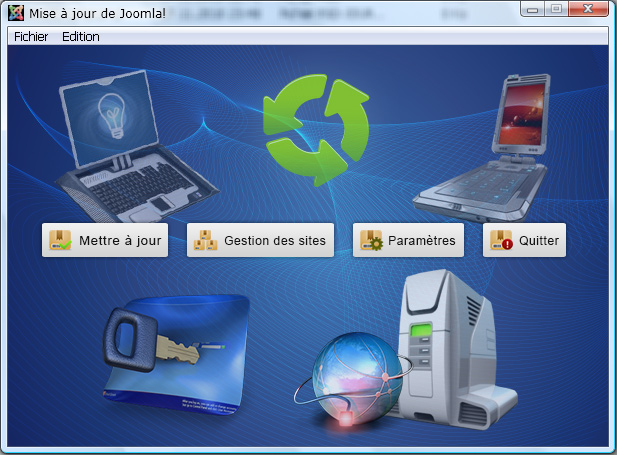617x455 pixels.
Task: Click the Mettre à jour button
Action: 105,240
